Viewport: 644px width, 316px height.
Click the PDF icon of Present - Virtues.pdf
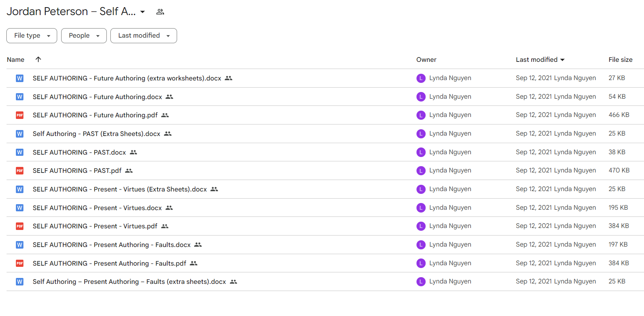(19, 226)
